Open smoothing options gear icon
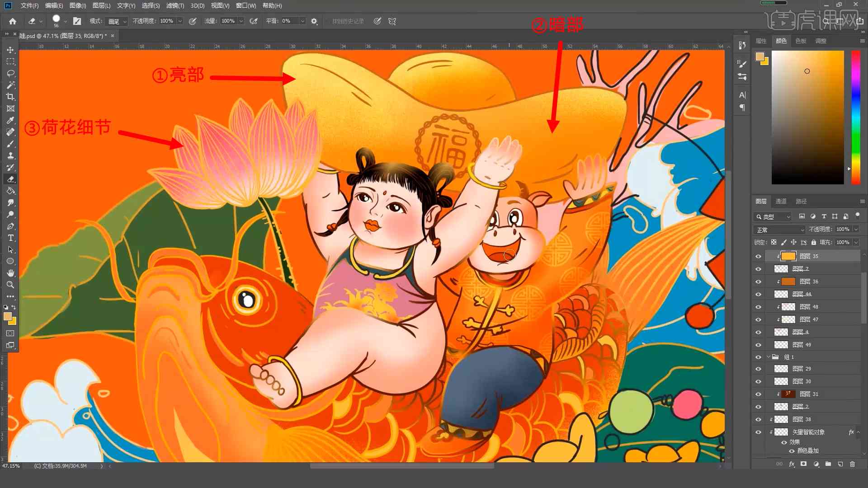Viewport: 868px width, 488px height. click(x=314, y=21)
